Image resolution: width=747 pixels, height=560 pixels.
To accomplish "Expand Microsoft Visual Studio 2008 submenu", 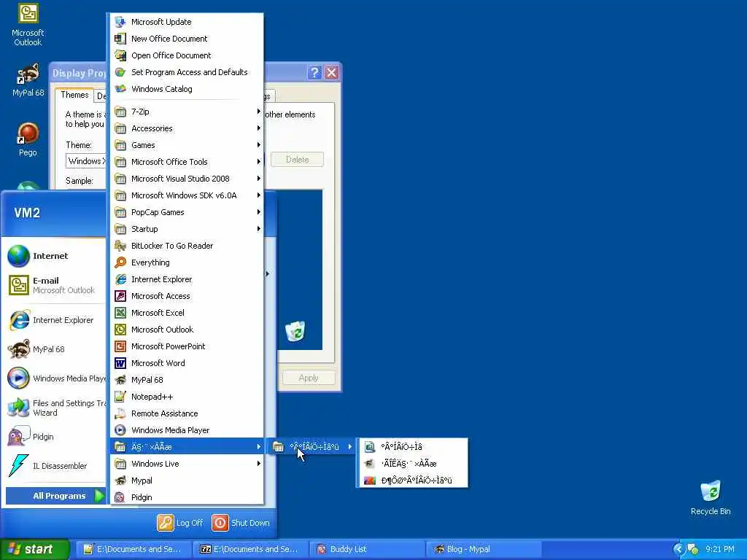I will (x=187, y=179).
